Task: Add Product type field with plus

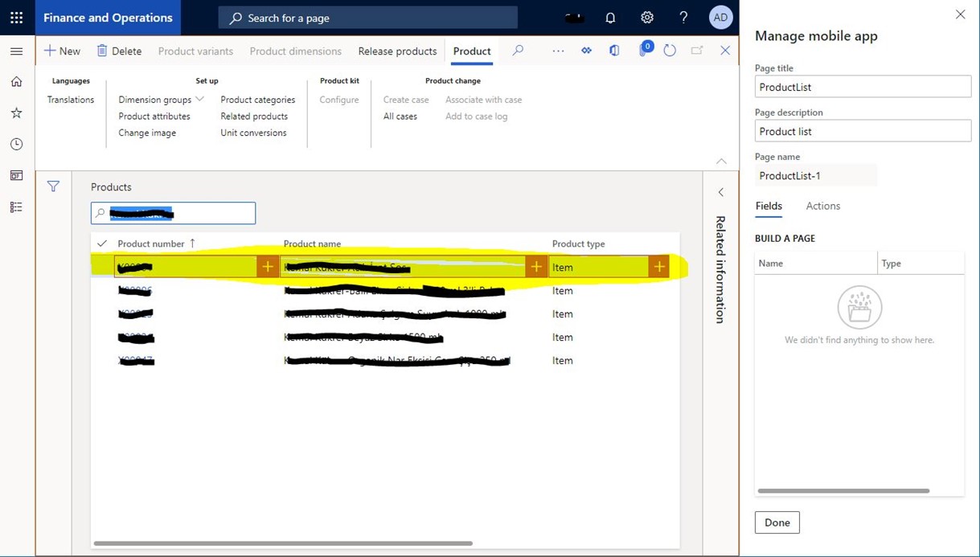Action: (658, 267)
